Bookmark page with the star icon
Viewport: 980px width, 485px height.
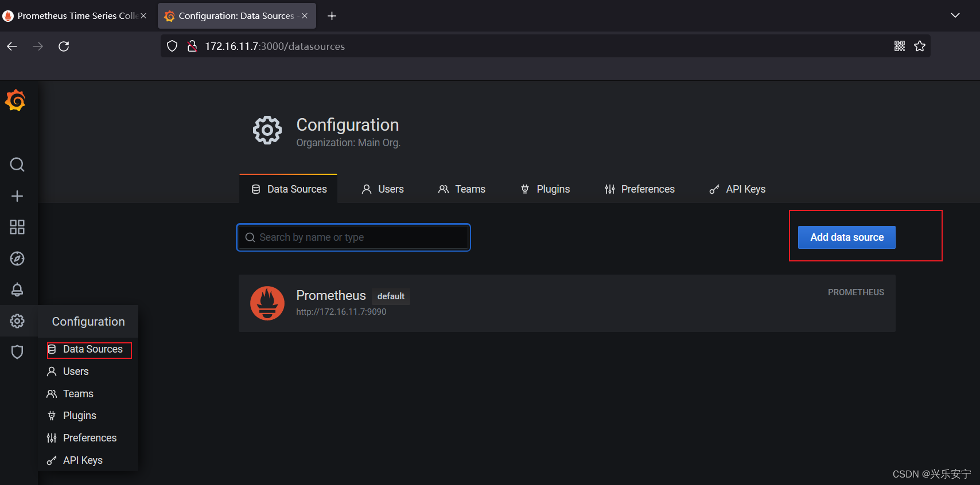click(920, 46)
